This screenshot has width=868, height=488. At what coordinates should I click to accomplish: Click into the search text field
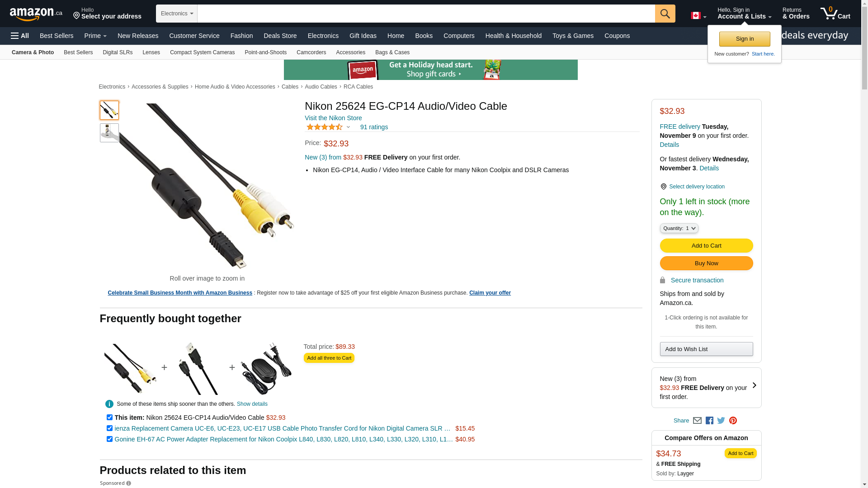pos(426,14)
